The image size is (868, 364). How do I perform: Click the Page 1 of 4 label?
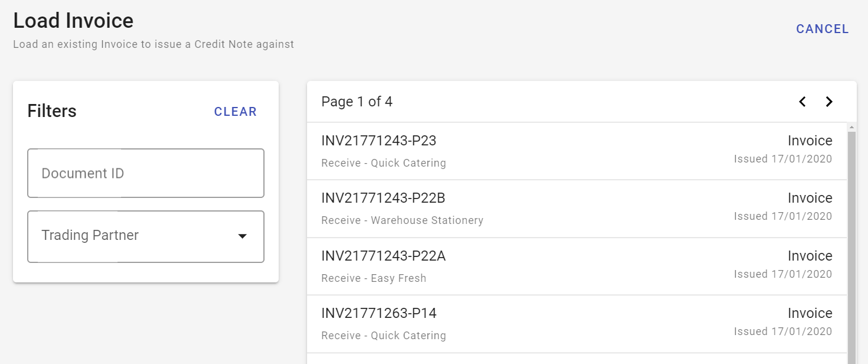point(357,102)
